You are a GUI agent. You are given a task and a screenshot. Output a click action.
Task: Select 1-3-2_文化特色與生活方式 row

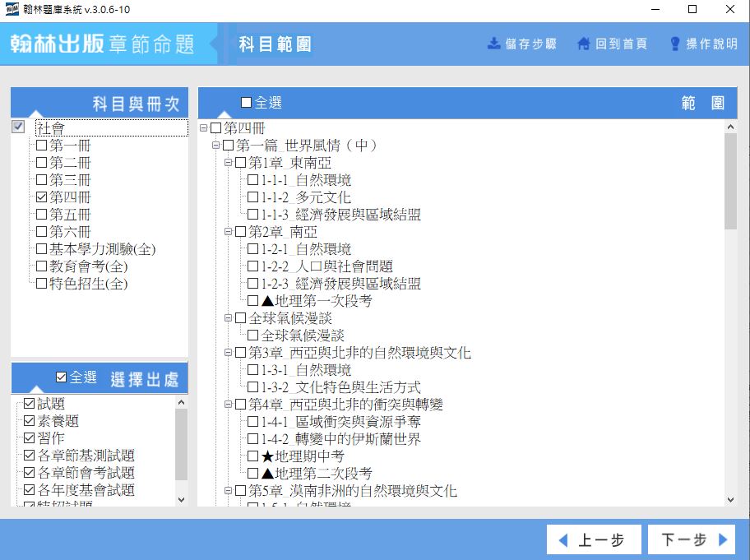(340, 386)
